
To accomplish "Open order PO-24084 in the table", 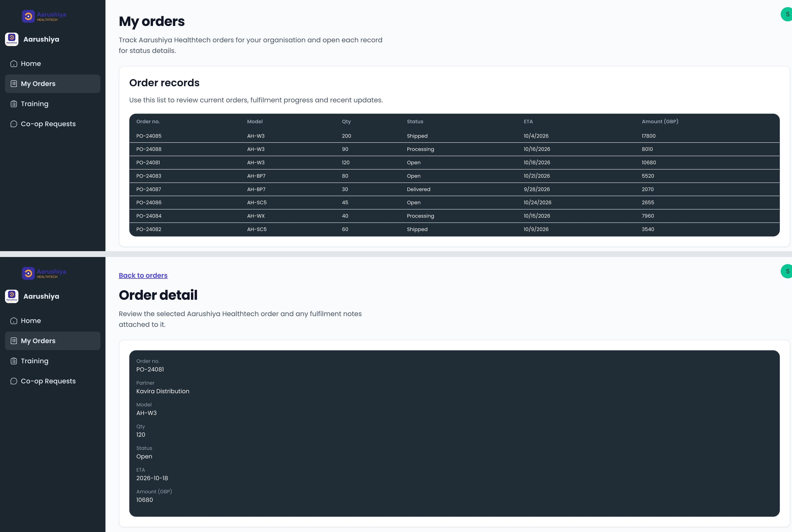I will point(454,216).
